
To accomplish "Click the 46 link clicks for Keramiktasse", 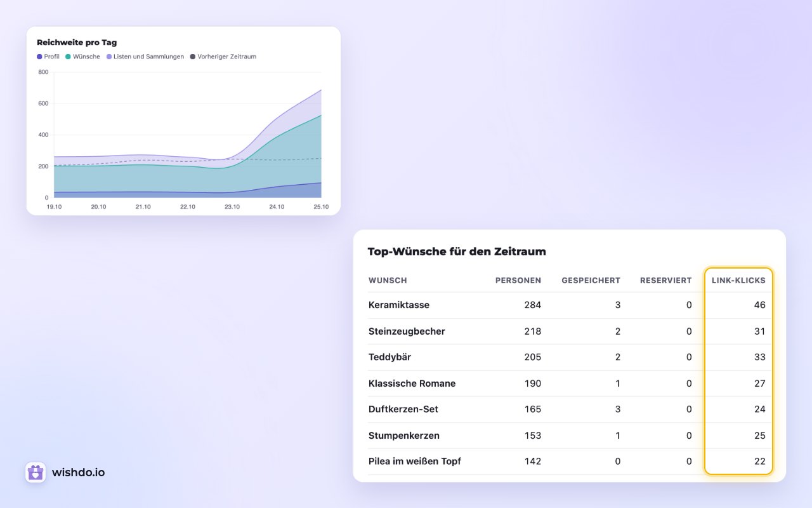I will point(760,305).
